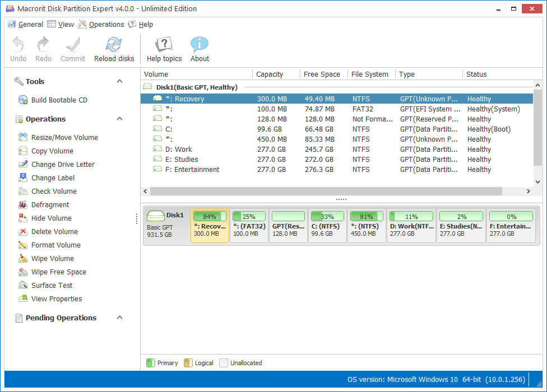Collapse the Tools section chevron
The width and height of the screenshot is (547, 392).
pyautogui.click(x=120, y=81)
